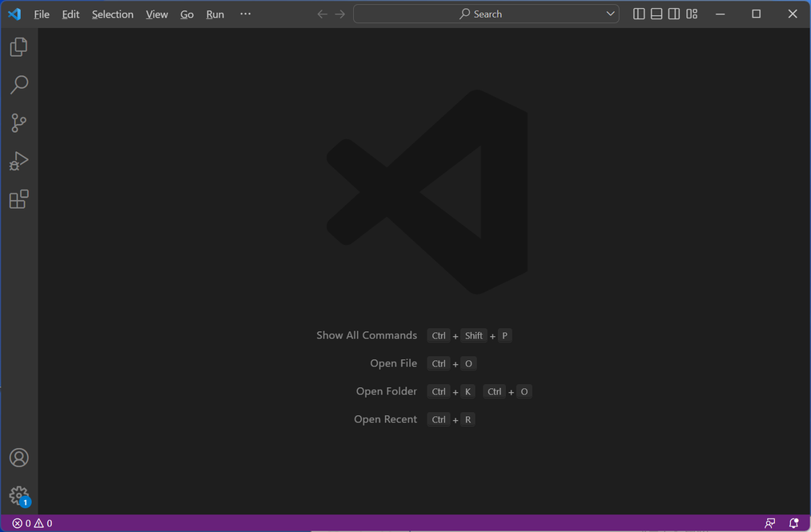The width and height of the screenshot is (811, 532).
Task: Expand the command center dropdown chevron
Action: [610, 14]
